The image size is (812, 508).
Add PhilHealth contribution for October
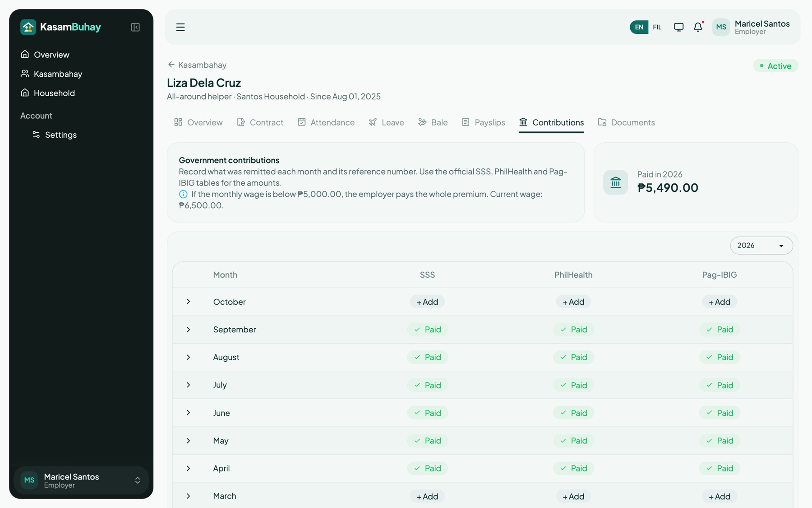[x=573, y=302]
